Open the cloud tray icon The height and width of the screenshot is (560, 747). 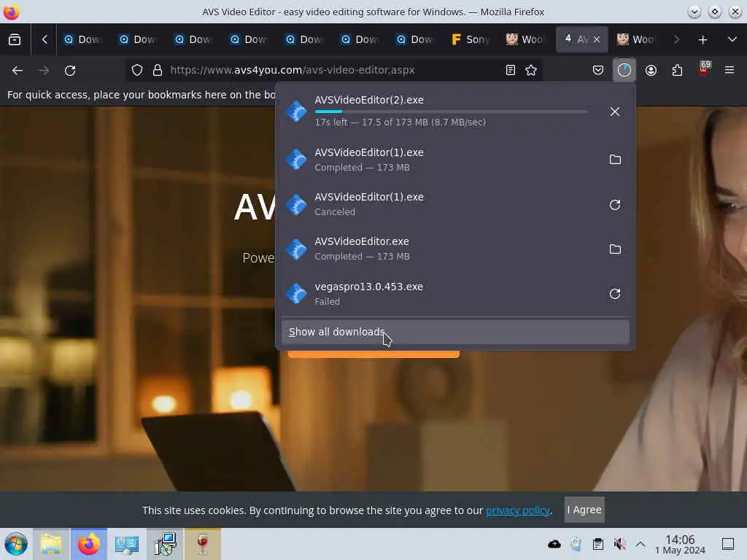tap(554, 544)
